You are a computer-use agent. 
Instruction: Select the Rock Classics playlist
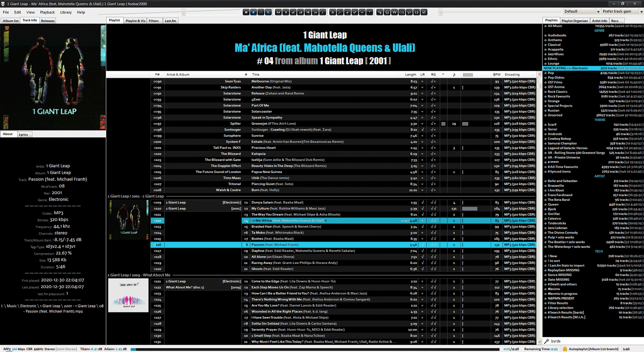click(x=557, y=92)
